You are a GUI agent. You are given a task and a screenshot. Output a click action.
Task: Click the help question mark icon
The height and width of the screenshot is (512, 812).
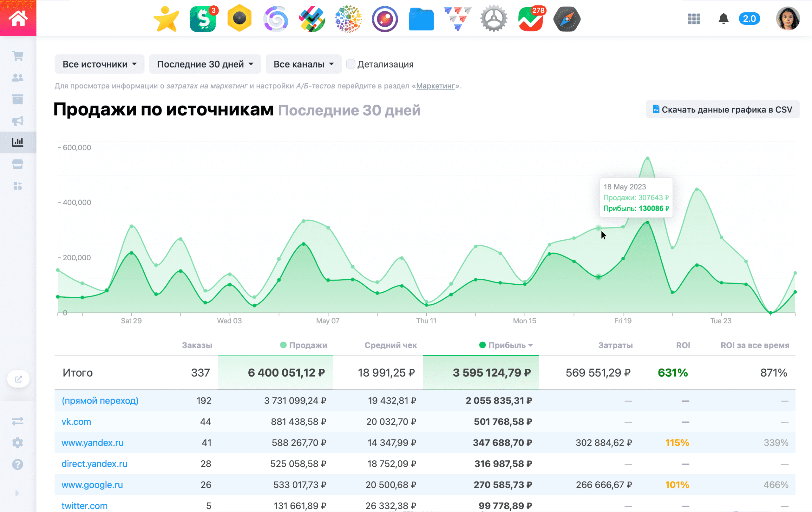[17, 464]
